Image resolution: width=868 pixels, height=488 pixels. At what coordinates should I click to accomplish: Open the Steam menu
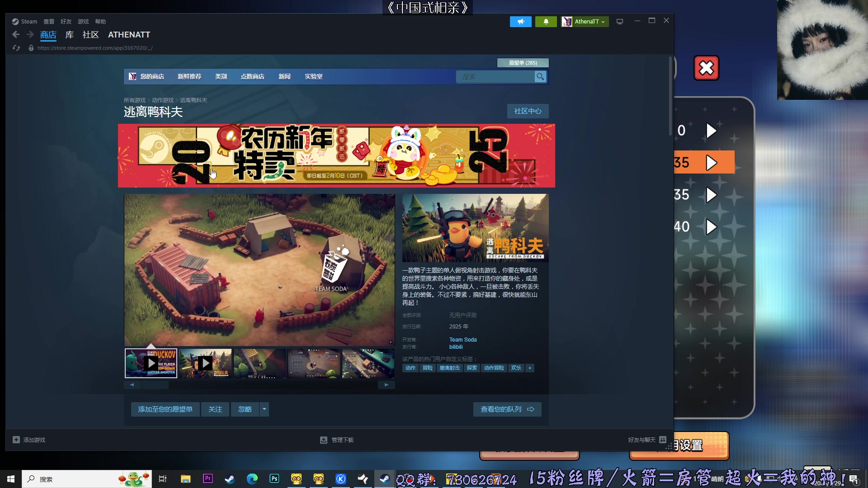tap(24, 21)
